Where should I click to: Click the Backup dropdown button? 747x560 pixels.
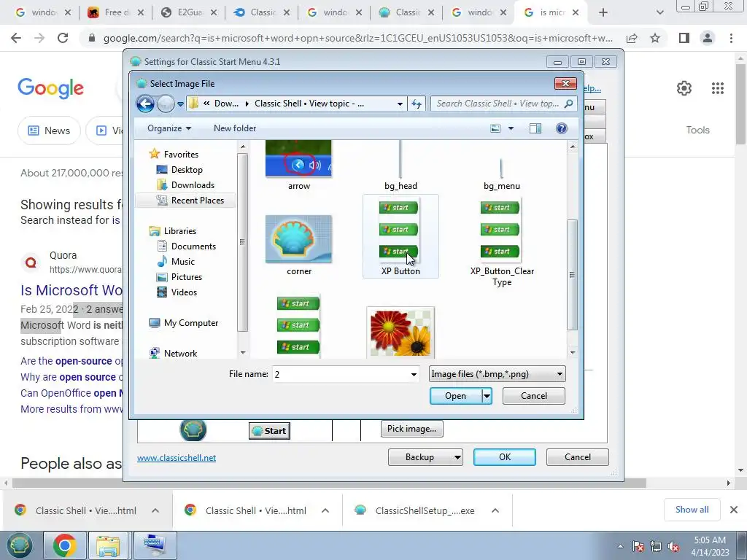pos(425,457)
